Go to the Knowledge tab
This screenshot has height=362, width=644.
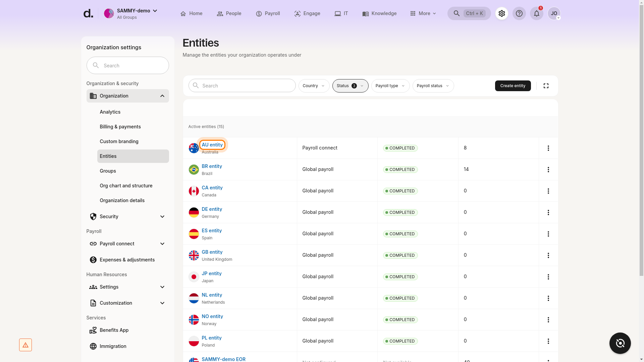(x=379, y=13)
